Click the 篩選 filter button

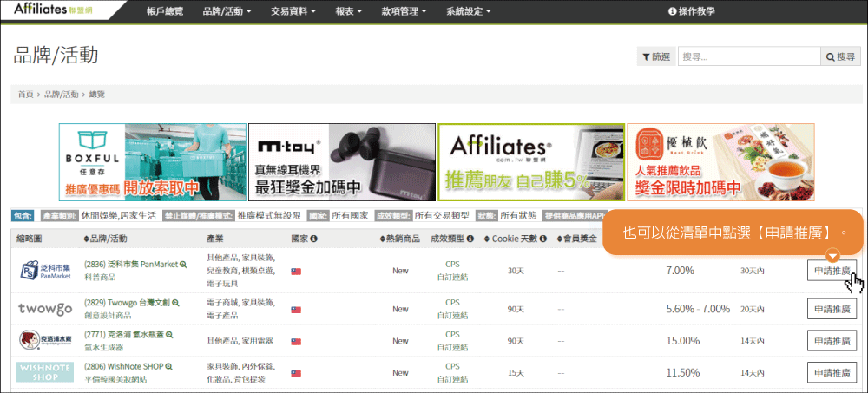click(656, 56)
